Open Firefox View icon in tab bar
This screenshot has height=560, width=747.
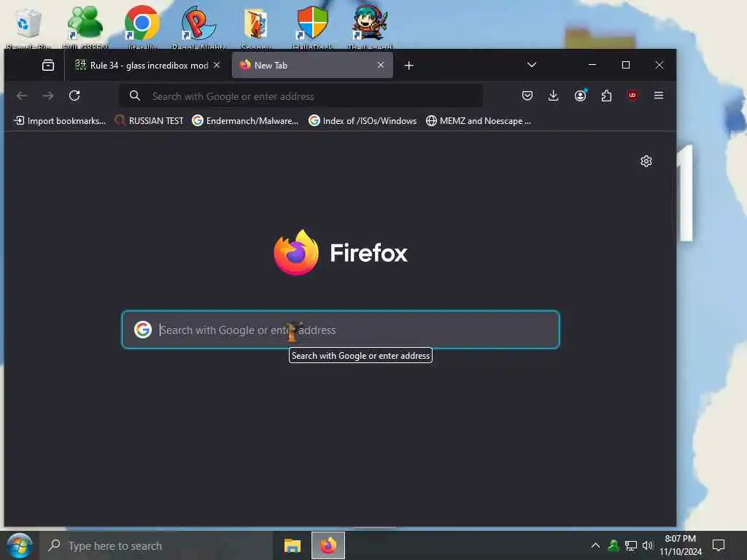[x=48, y=65]
